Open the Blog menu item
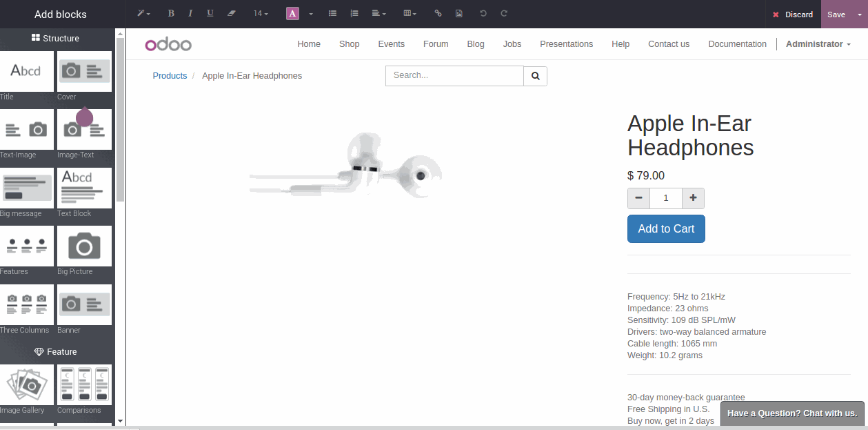This screenshot has width=868, height=430. [476, 44]
